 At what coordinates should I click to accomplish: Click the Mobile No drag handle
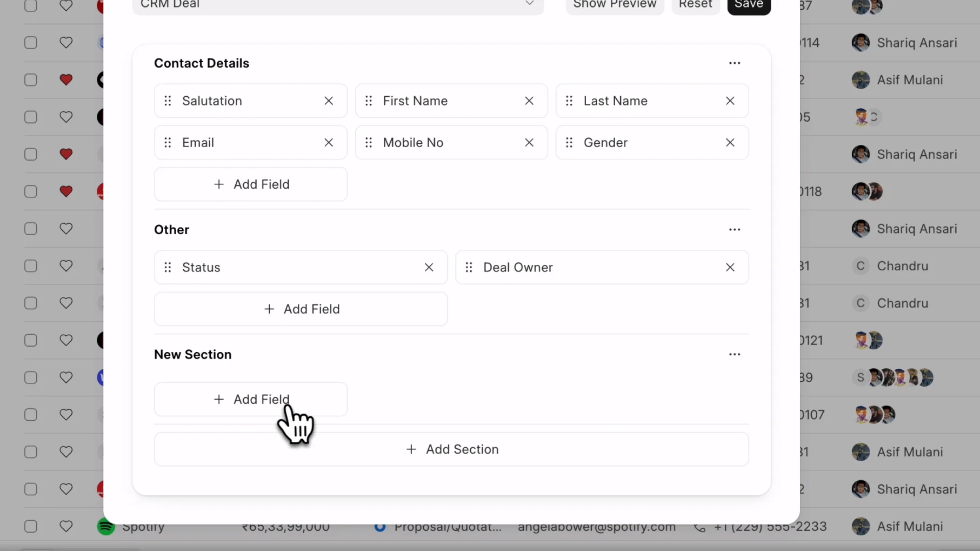click(x=369, y=142)
